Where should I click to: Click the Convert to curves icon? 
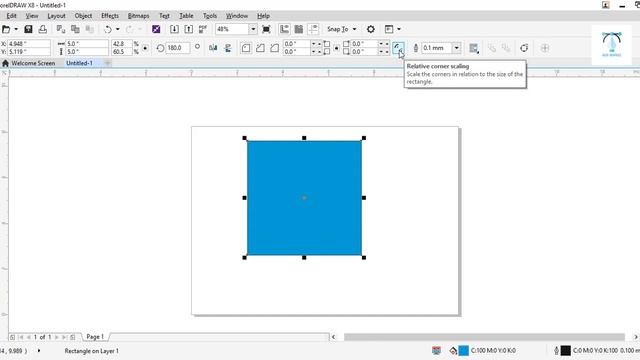click(x=524, y=48)
